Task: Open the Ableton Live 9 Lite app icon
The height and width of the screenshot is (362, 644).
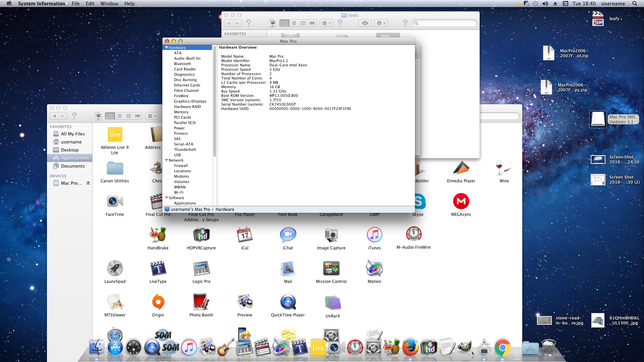Action: [x=115, y=134]
